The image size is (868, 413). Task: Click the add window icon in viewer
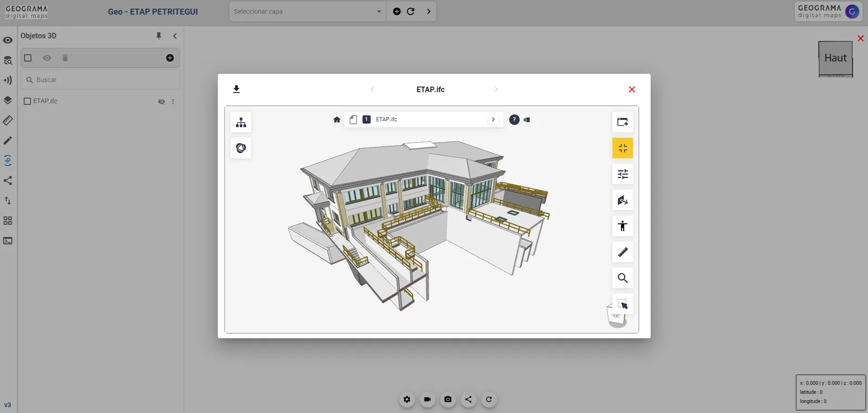(x=623, y=122)
